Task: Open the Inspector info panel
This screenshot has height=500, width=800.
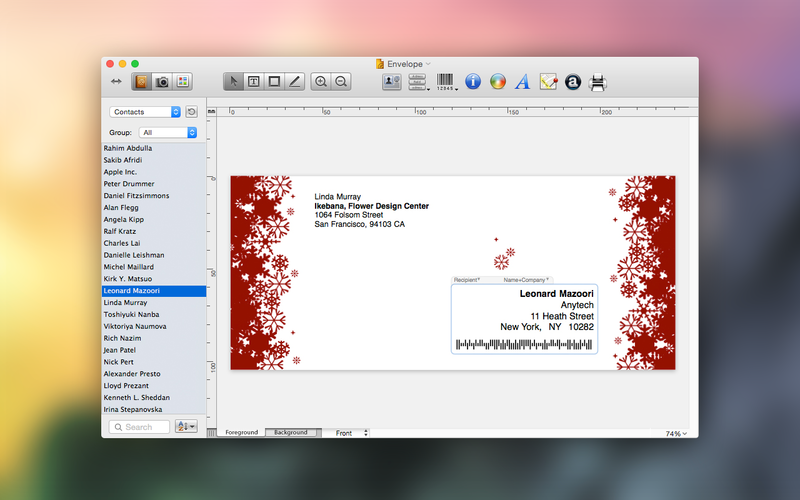Action: tap(473, 82)
